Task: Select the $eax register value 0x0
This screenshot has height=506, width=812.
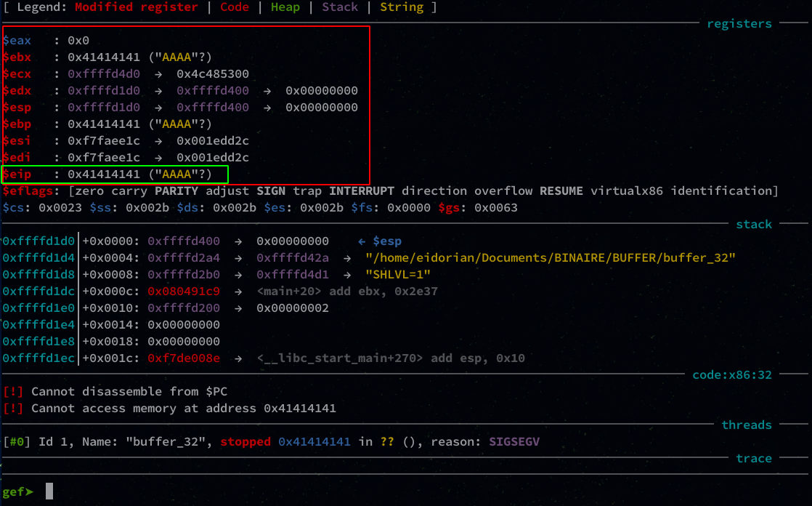Action: (78, 41)
